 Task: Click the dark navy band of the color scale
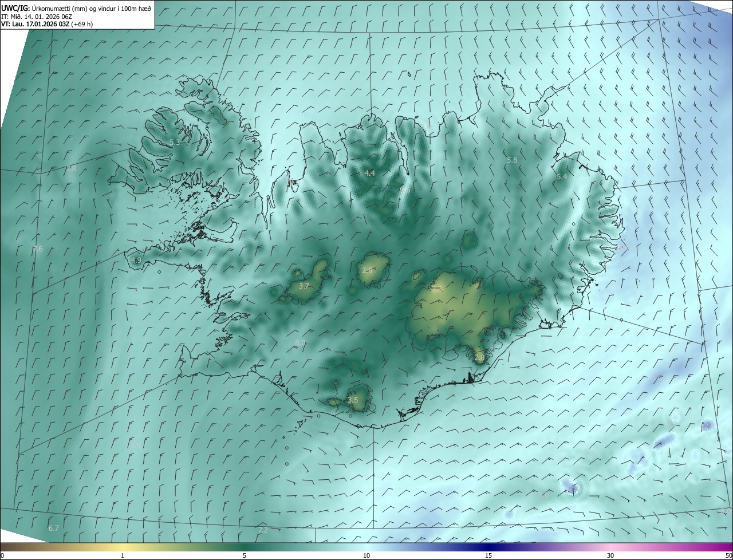[488, 547]
